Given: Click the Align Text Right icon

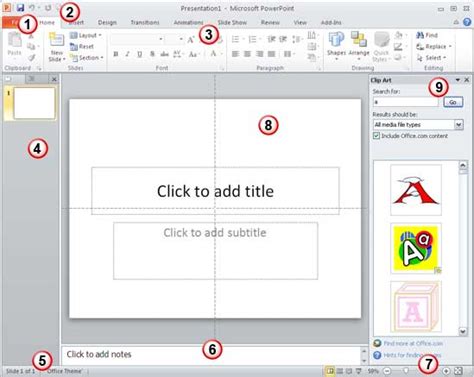Looking at the screenshot, I should tap(260, 54).
